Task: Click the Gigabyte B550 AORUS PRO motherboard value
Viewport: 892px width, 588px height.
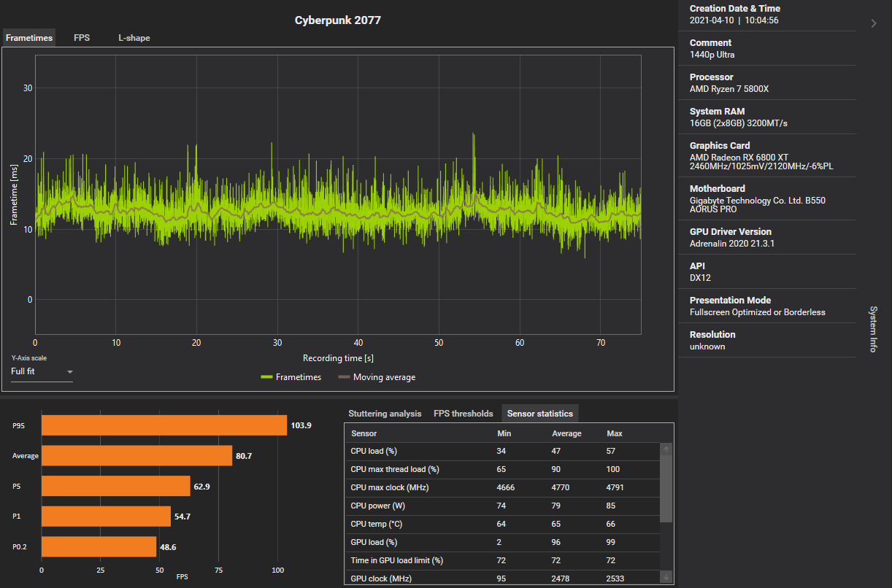Action: pyautogui.click(x=758, y=205)
